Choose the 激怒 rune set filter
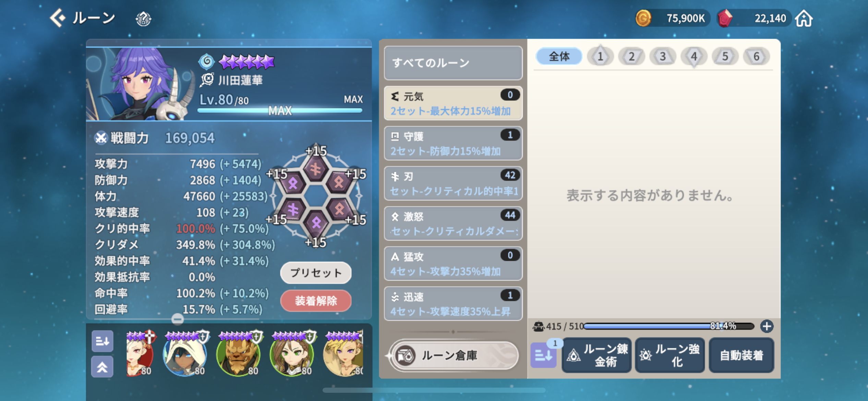The width and height of the screenshot is (868, 401). (x=453, y=223)
